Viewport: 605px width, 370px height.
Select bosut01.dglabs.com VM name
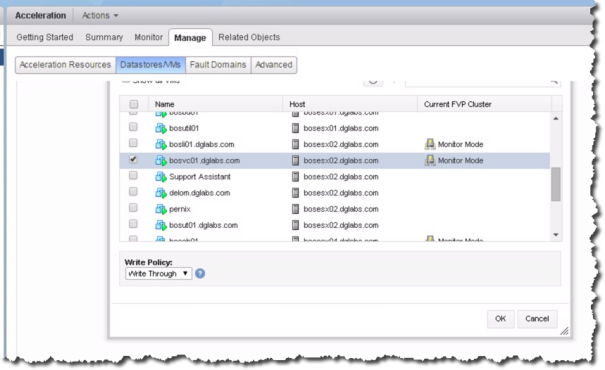[203, 225]
